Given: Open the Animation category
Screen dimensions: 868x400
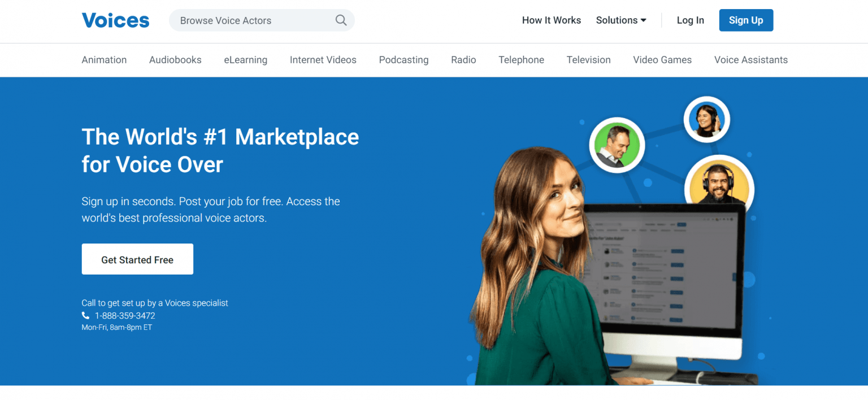Looking at the screenshot, I should (x=104, y=60).
